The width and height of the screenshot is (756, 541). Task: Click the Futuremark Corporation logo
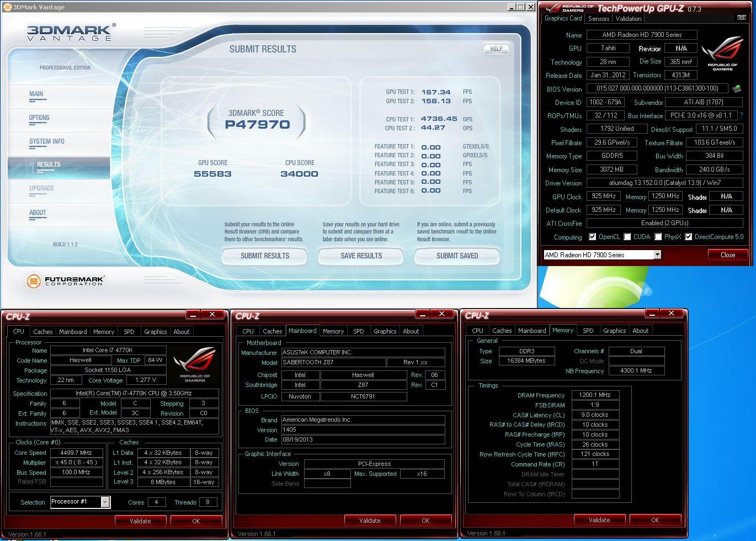(66, 281)
